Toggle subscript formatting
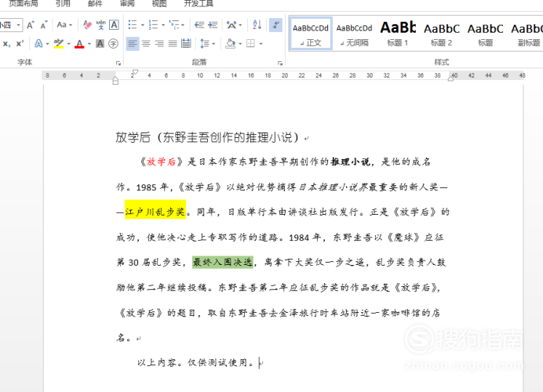The image size is (543, 392). (x=6, y=44)
